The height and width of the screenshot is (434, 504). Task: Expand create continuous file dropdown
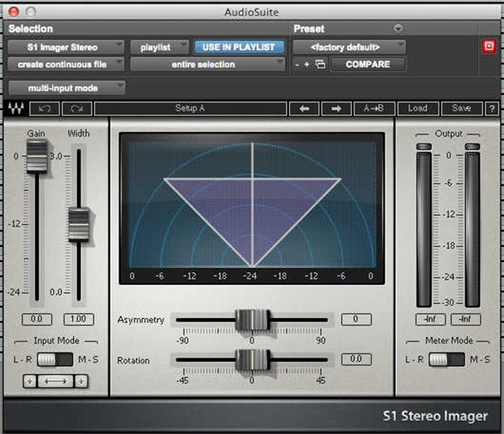tap(66, 65)
